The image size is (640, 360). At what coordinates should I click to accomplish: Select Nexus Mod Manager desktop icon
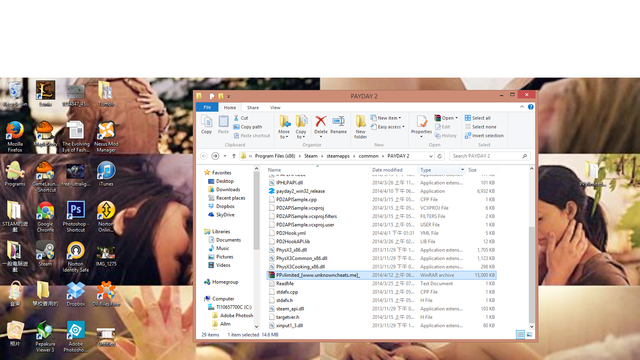click(106, 136)
